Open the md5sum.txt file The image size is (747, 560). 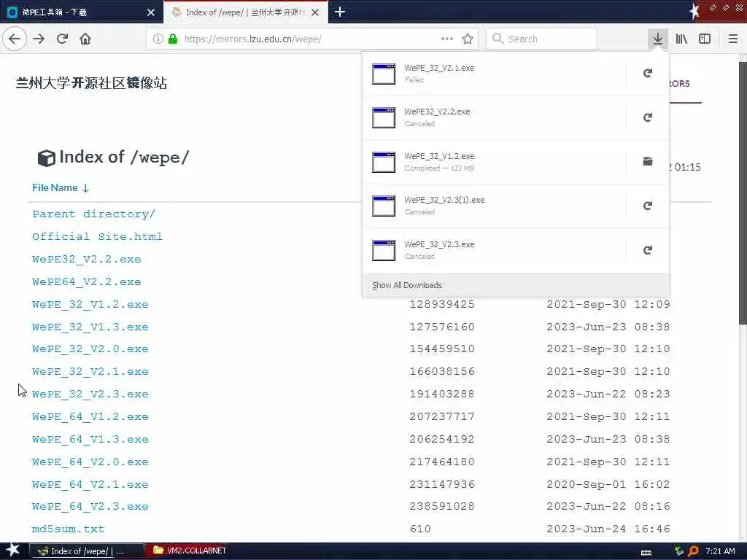pyautogui.click(x=68, y=529)
